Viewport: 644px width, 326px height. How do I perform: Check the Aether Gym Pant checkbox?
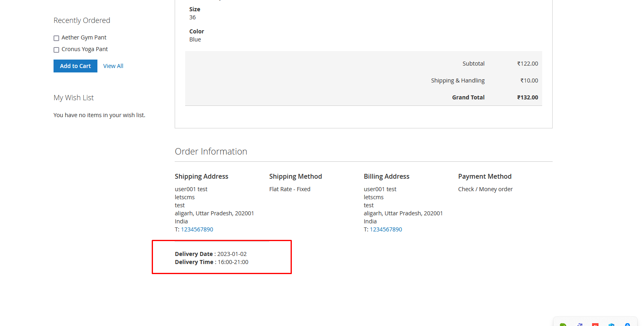coord(56,38)
